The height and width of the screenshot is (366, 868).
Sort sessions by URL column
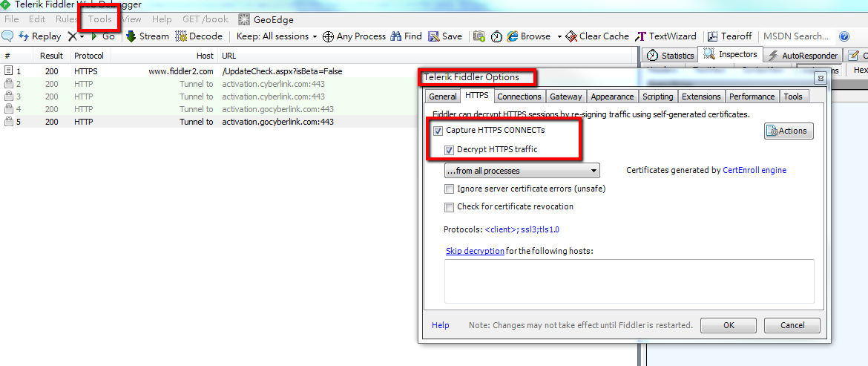click(x=427, y=56)
